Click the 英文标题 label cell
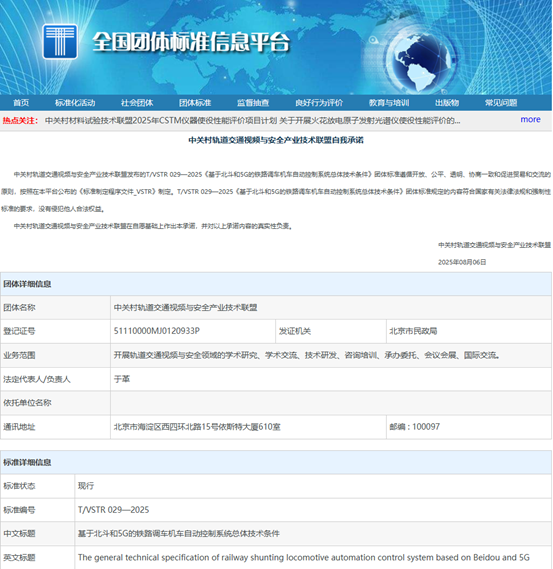This screenshot has height=569, width=553. click(x=37, y=557)
